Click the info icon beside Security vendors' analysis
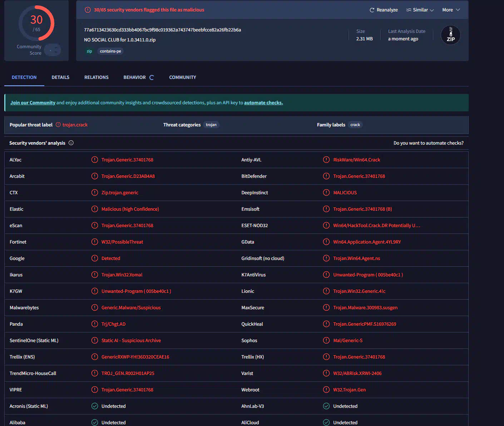This screenshot has width=504, height=426. (71, 143)
